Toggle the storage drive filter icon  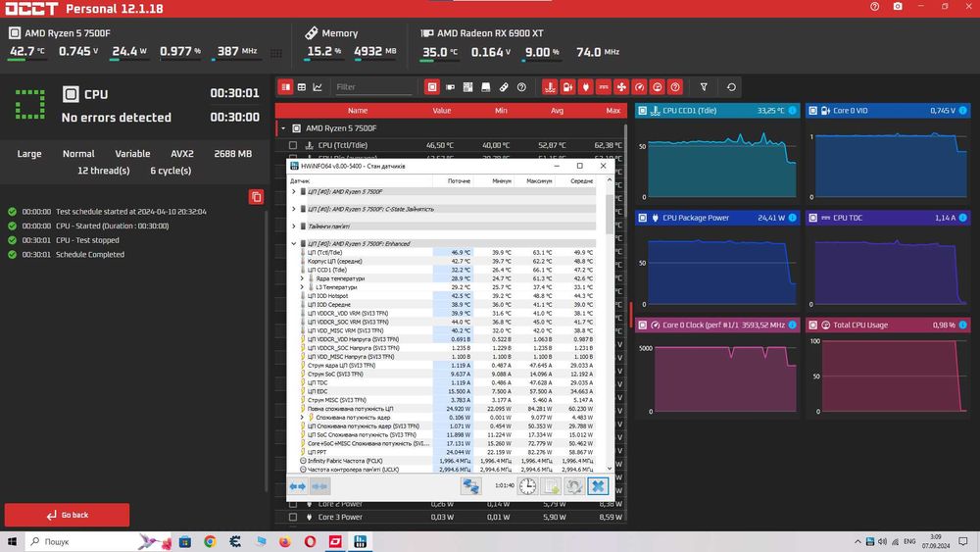pos(486,87)
